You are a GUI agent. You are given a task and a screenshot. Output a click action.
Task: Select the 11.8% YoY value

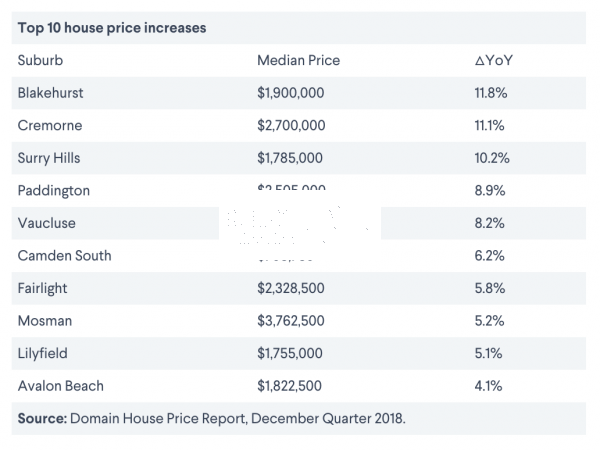[492, 93]
